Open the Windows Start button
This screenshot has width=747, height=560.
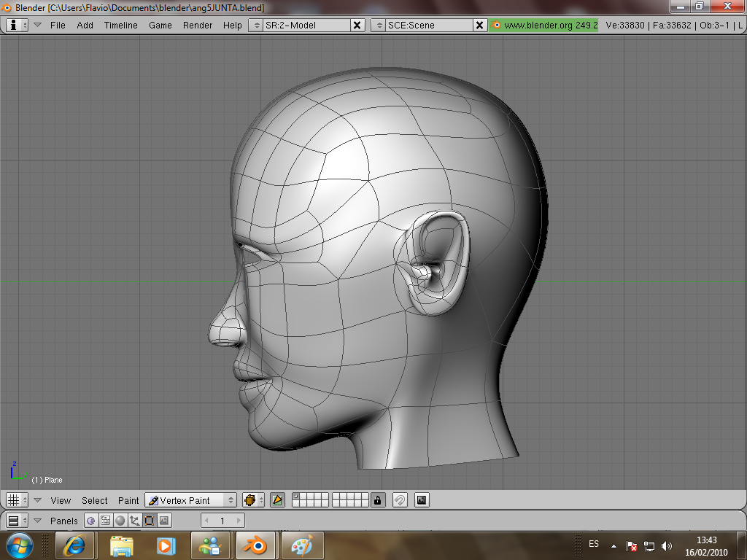(19, 545)
